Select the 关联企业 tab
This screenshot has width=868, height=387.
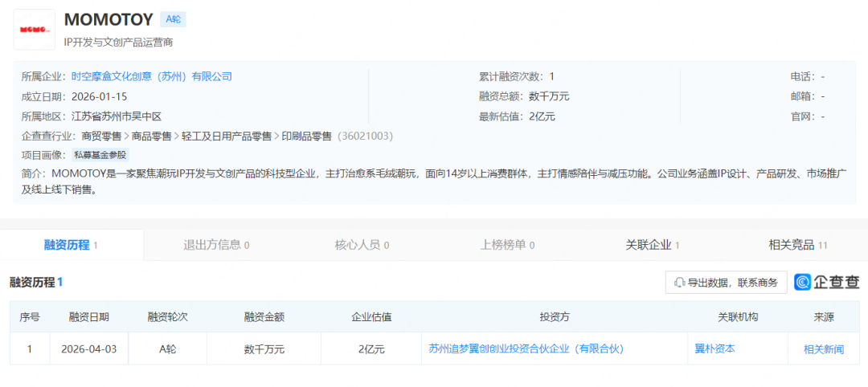click(x=652, y=245)
